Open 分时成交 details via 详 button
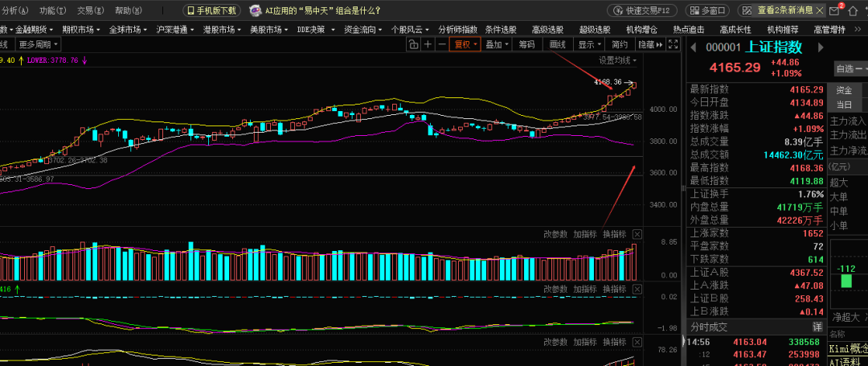Viewport: 868px width, 366px height. pyautogui.click(x=817, y=327)
